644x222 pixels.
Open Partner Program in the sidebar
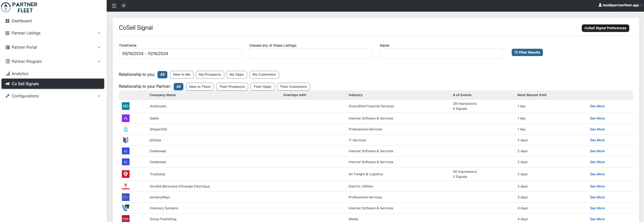[53, 61]
